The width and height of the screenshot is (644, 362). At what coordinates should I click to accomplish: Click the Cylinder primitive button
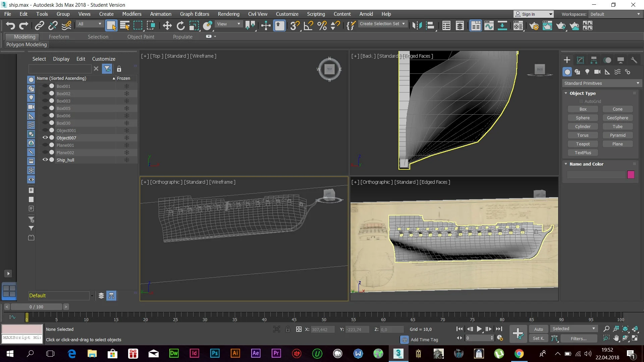coord(583,126)
